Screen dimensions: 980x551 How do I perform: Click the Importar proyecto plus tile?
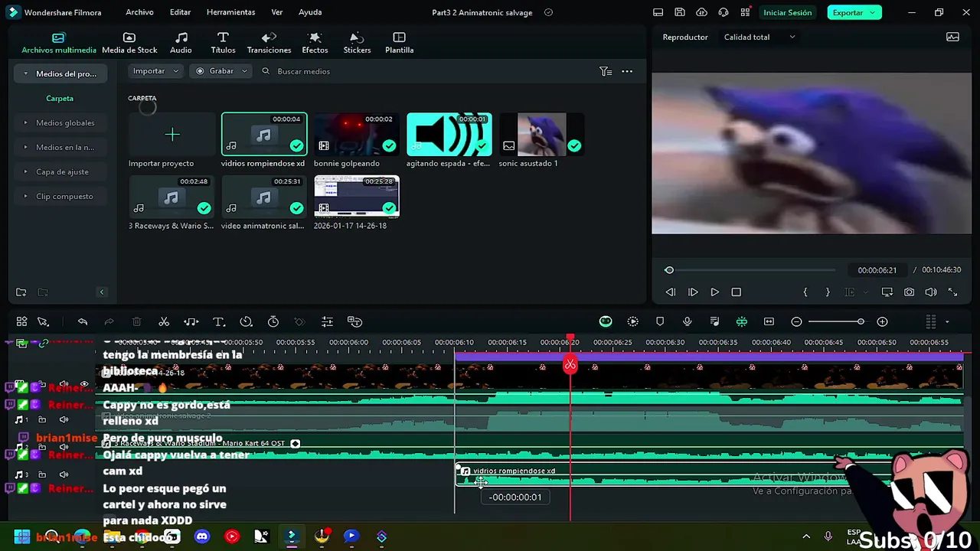[x=172, y=135]
